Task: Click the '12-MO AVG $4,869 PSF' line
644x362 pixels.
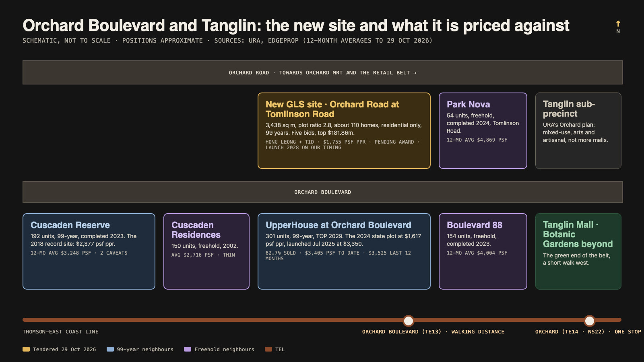Action: pos(477,140)
